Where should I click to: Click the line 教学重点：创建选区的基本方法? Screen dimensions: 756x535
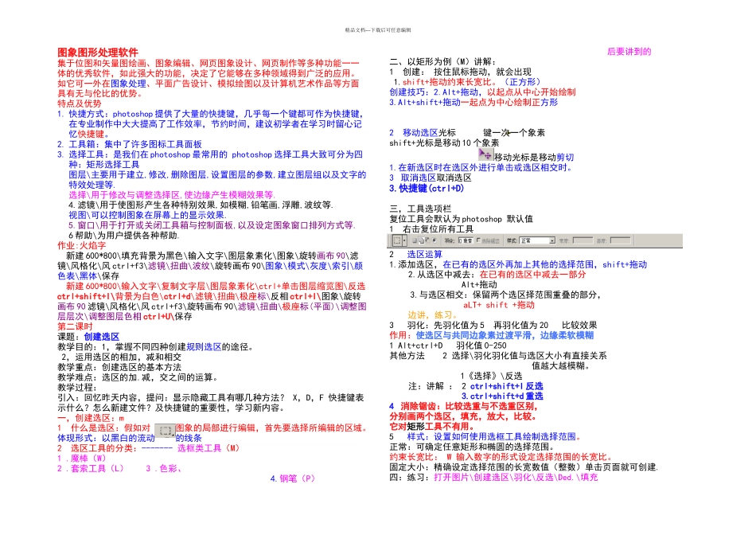coord(119,367)
